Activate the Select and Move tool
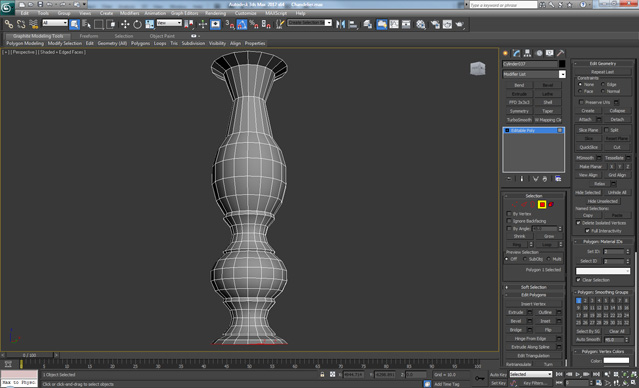The height and width of the screenshot is (388, 639). [125, 24]
